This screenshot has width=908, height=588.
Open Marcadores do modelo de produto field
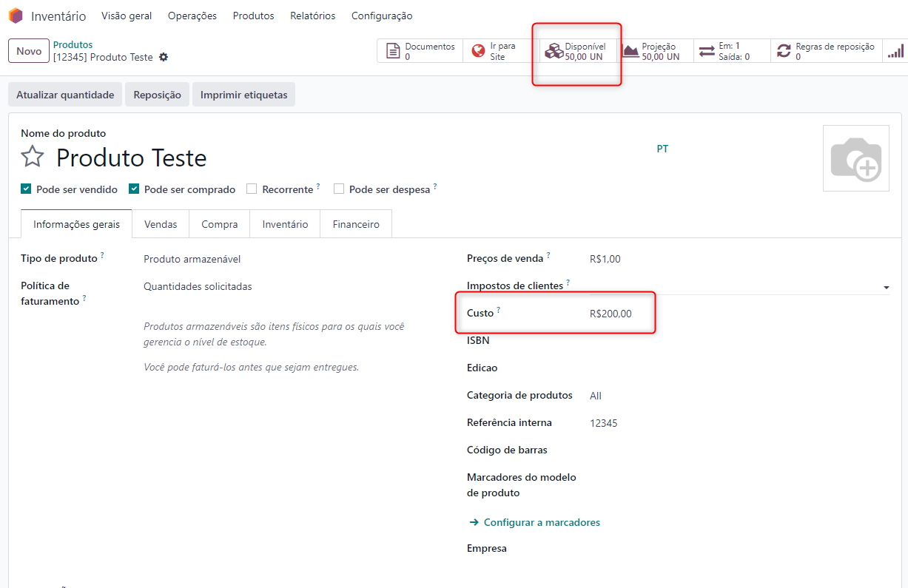(739, 478)
